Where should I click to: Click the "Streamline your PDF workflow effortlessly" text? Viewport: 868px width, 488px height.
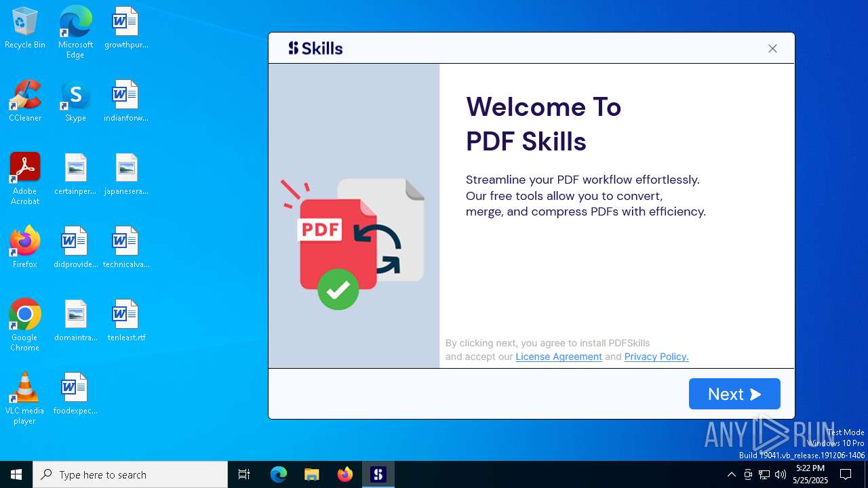[583, 180]
